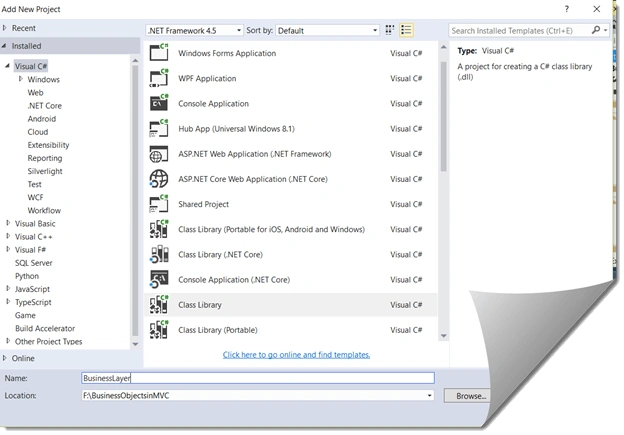Switch to small icons view

390,30
